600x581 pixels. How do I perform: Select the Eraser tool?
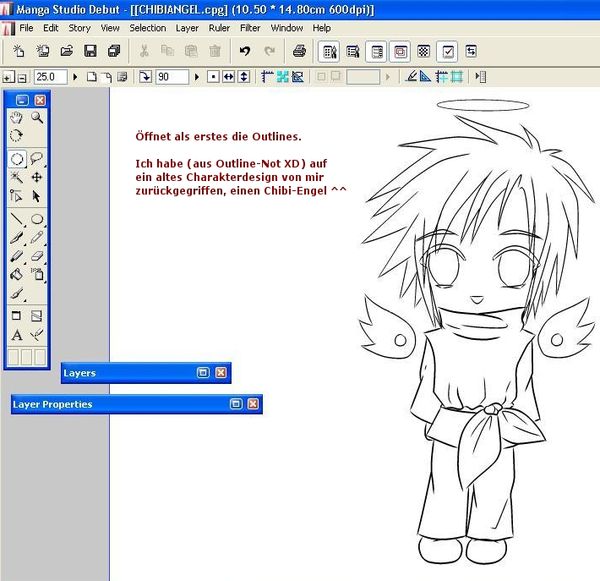[37, 256]
